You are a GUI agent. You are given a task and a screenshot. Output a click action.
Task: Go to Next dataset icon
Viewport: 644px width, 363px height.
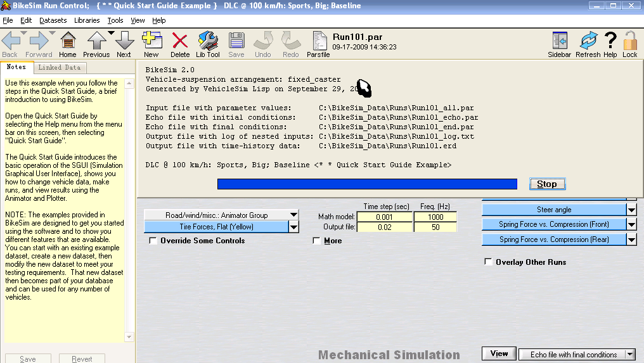pyautogui.click(x=124, y=41)
